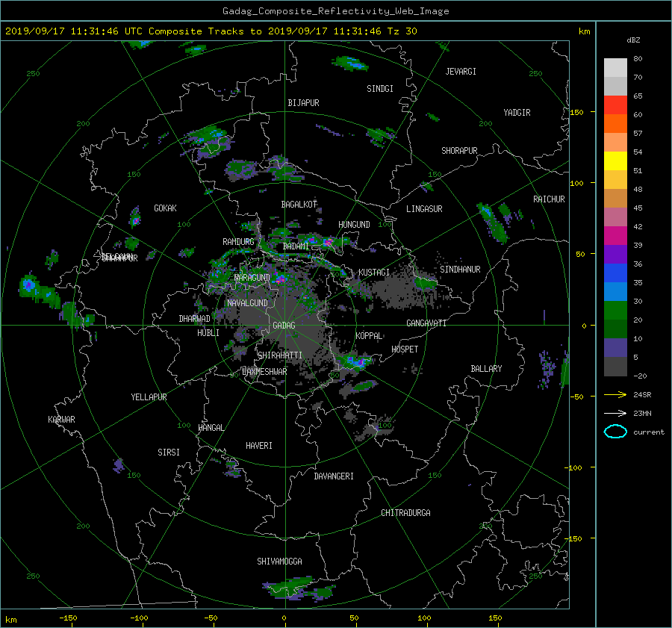
Task: Click the CHITRADURGA city label
Action: point(405,513)
